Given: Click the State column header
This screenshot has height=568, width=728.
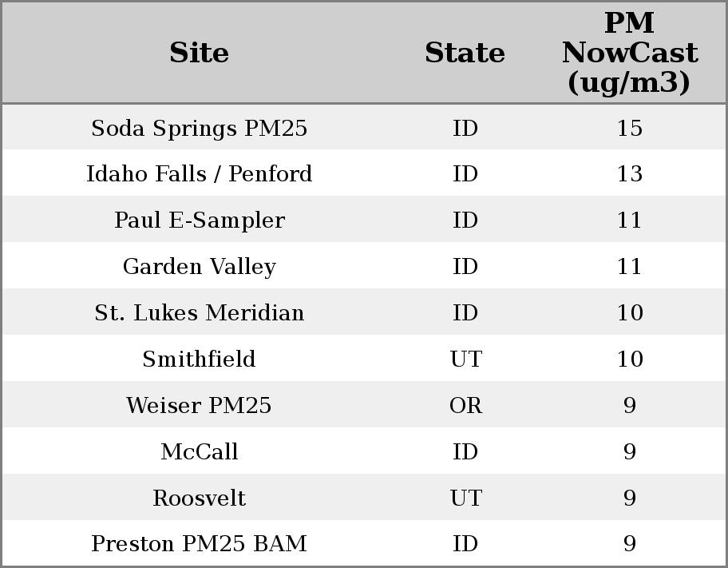Looking at the screenshot, I should 465,53.
